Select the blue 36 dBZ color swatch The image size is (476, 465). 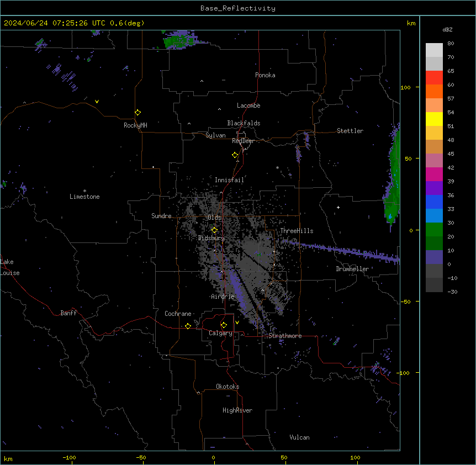click(434, 202)
